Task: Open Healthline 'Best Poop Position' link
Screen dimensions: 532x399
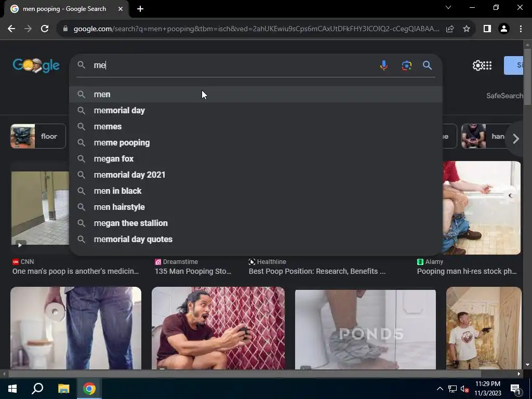Action: (x=317, y=271)
